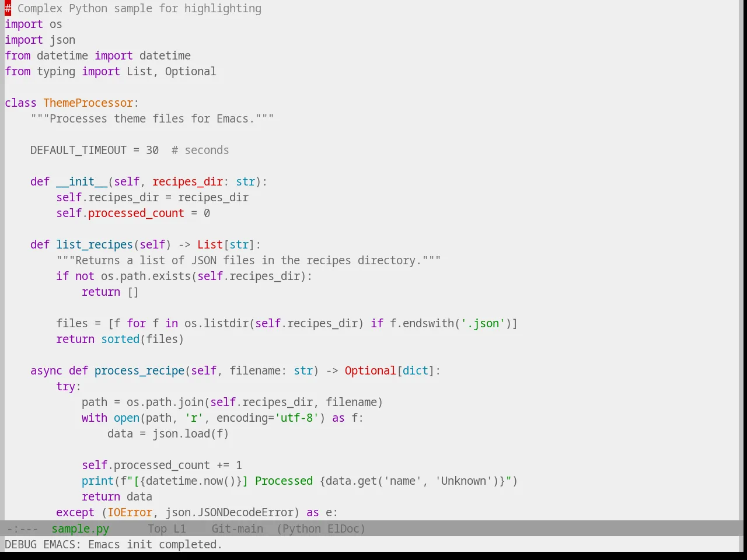Viewport: 747px width, 560px height.
Task: Click the echo area message 'Emacs init completed'
Action: point(155,544)
